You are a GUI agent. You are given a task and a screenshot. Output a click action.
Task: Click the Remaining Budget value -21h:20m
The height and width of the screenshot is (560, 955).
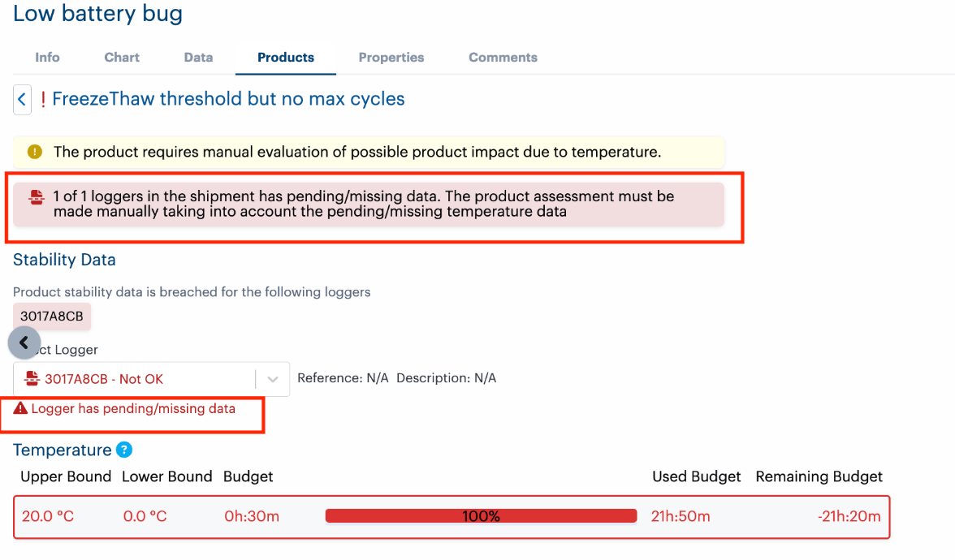coord(849,516)
